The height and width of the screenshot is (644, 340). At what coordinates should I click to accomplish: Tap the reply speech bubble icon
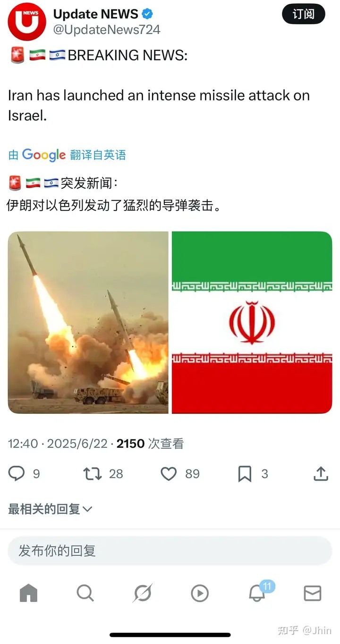tap(17, 473)
